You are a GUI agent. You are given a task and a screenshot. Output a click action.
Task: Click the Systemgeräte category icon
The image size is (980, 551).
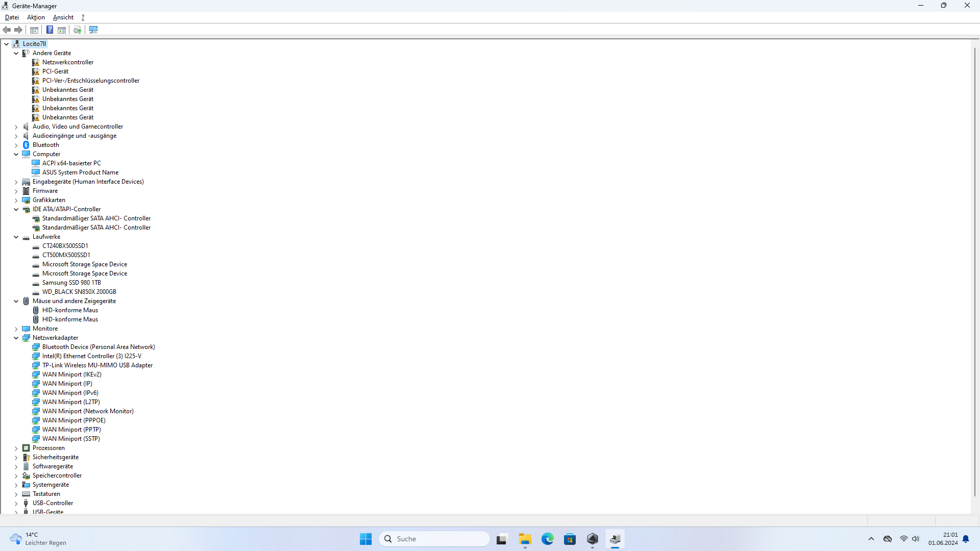pyautogui.click(x=26, y=485)
